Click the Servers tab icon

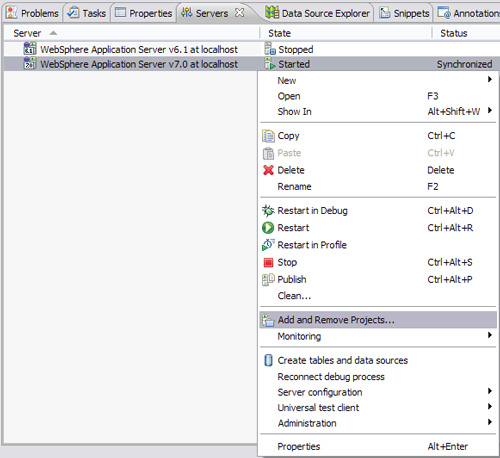click(x=187, y=13)
